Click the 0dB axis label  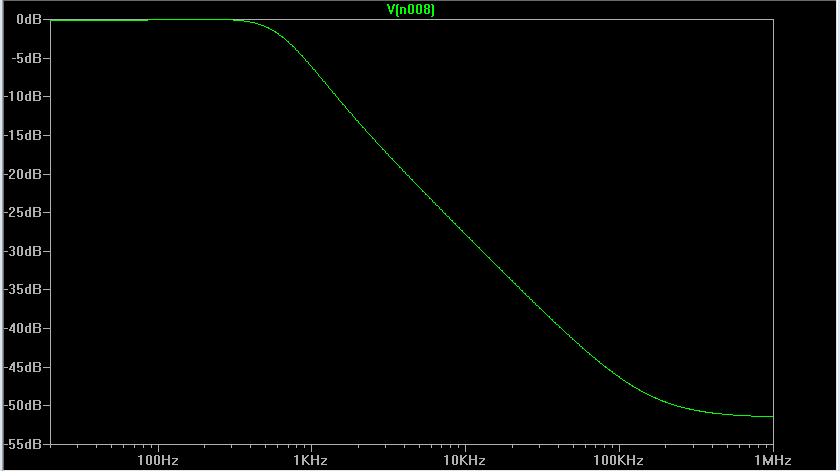(29, 19)
